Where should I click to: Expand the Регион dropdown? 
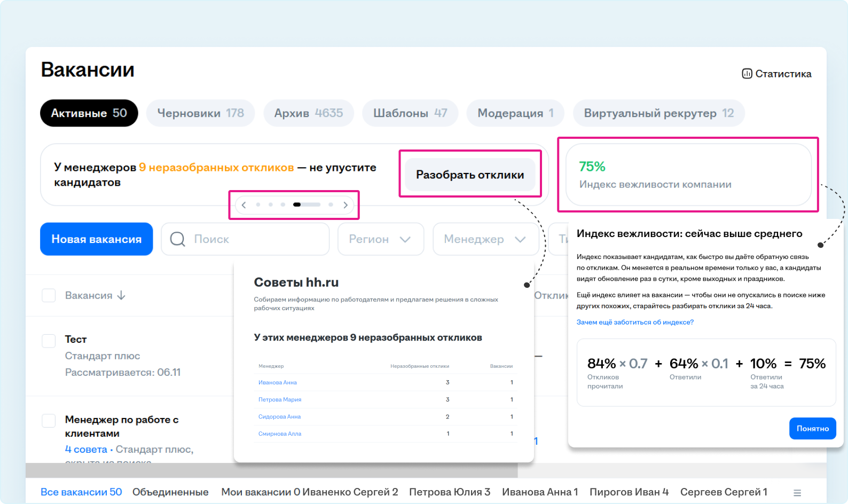380,239
